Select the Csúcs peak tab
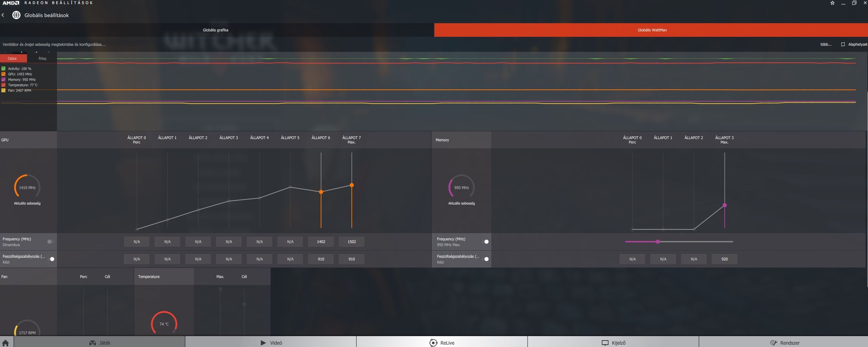Image resolution: width=868 pixels, height=347 pixels. point(13,58)
